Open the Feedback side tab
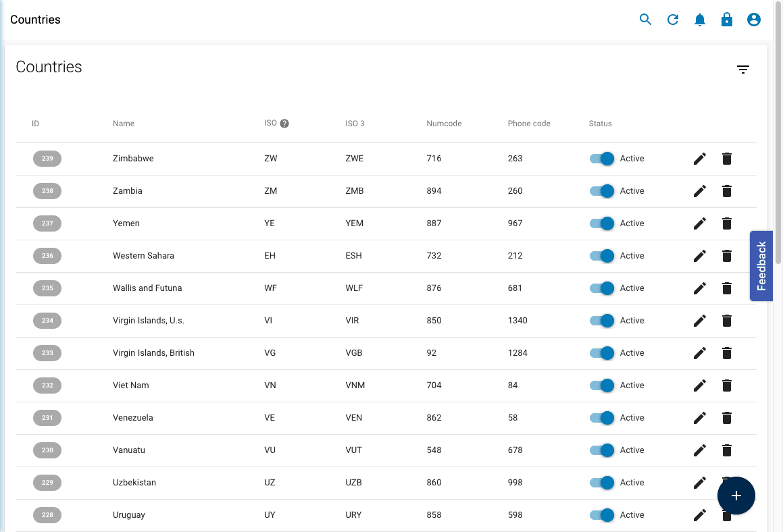Screen dimensions: 783x532 [761, 266]
